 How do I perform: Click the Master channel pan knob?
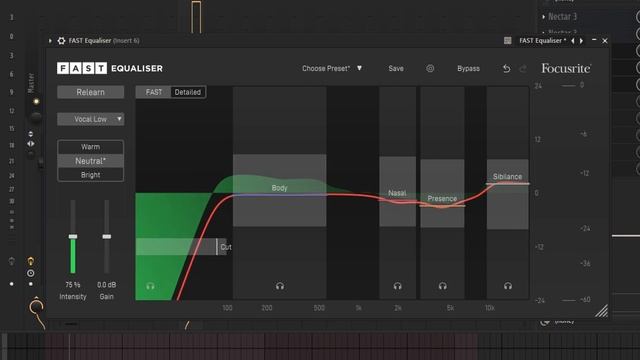(x=36, y=118)
